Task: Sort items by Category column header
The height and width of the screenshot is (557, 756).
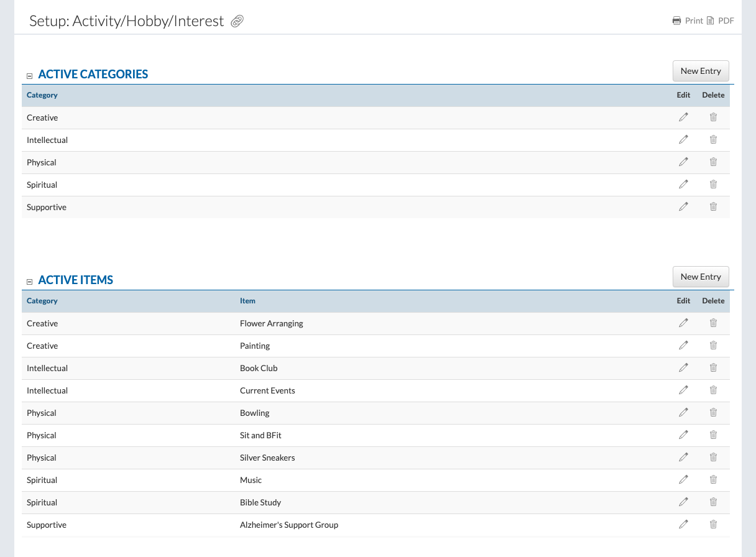Action: pyautogui.click(x=42, y=301)
